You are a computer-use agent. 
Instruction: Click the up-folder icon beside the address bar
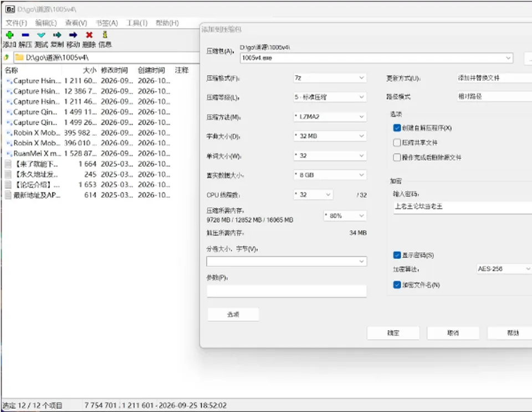[x=6, y=57]
